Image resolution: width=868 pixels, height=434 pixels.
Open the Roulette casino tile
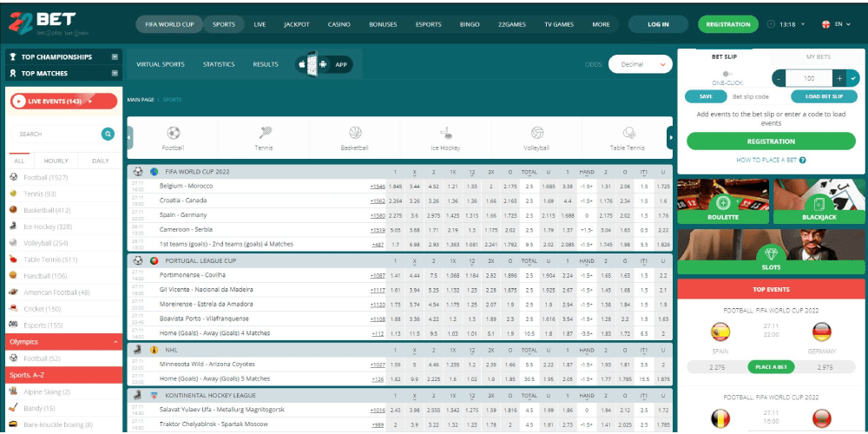tap(722, 203)
